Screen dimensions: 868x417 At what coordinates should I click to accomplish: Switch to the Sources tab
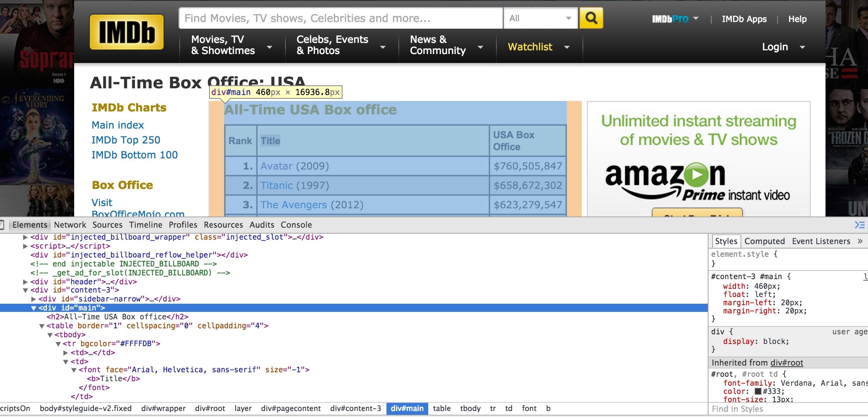tap(107, 225)
